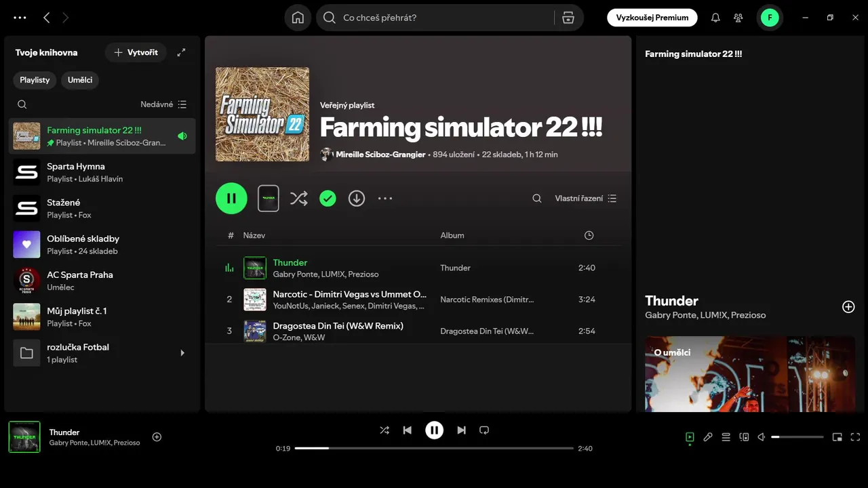Filter the library by Umělci

click(x=80, y=80)
